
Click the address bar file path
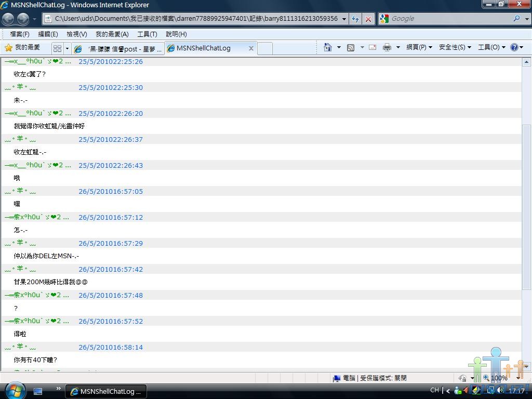coord(196,19)
